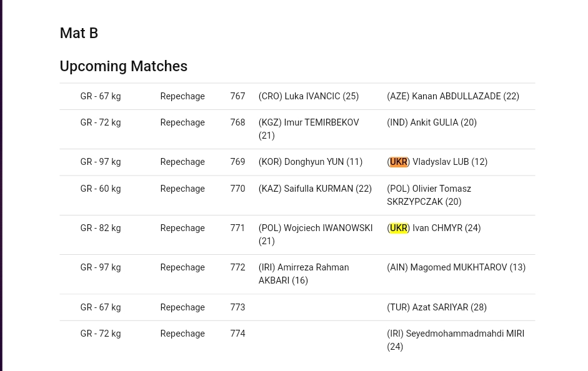The image size is (588, 371).
Task: Click Azat SARIYAR from TUR
Action: [437, 307]
